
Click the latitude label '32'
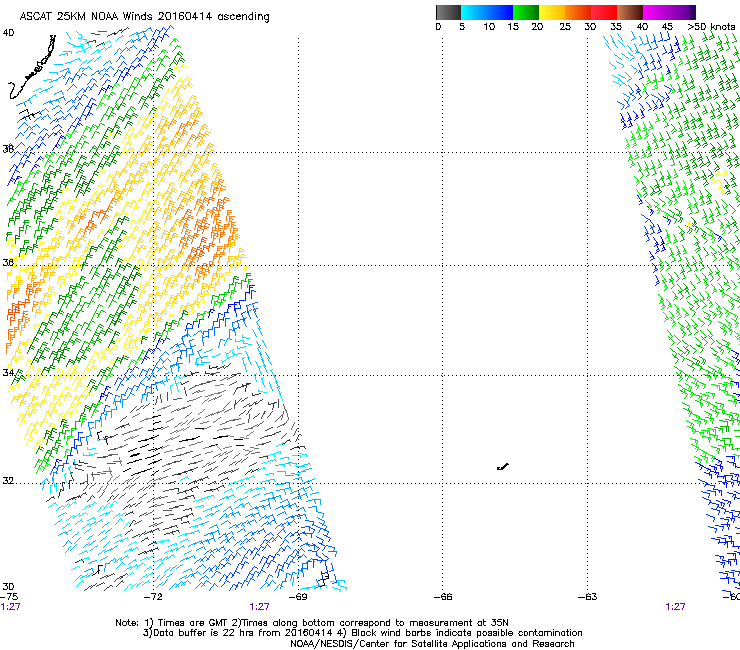[x=8, y=481]
